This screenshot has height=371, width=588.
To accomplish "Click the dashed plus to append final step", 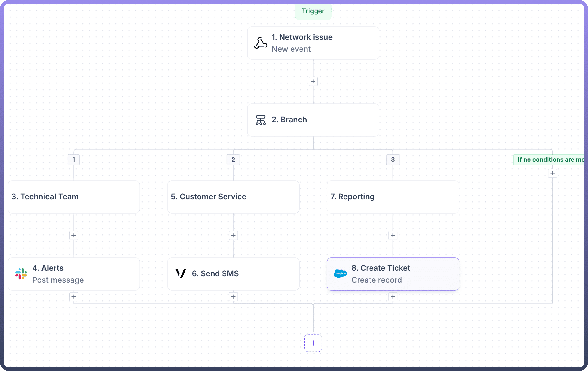I will 313,343.
